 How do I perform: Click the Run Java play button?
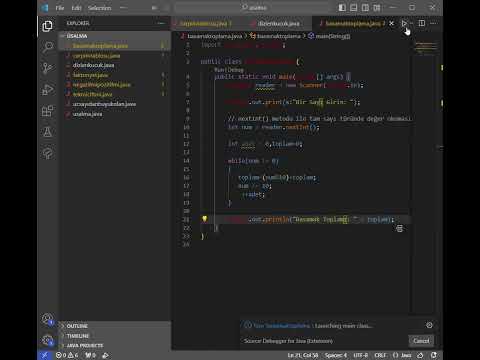[x=404, y=23]
